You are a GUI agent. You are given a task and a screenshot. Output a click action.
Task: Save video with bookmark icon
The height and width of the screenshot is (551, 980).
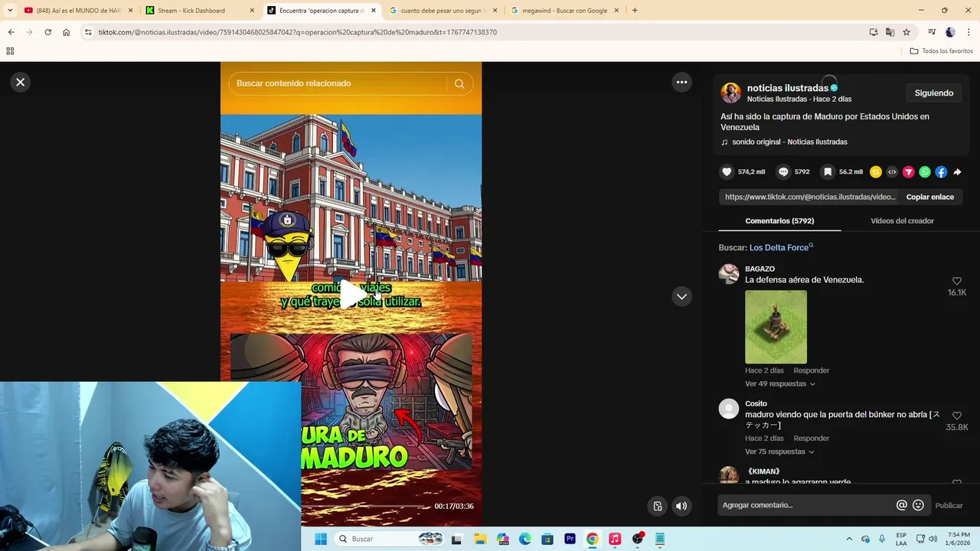tap(828, 172)
